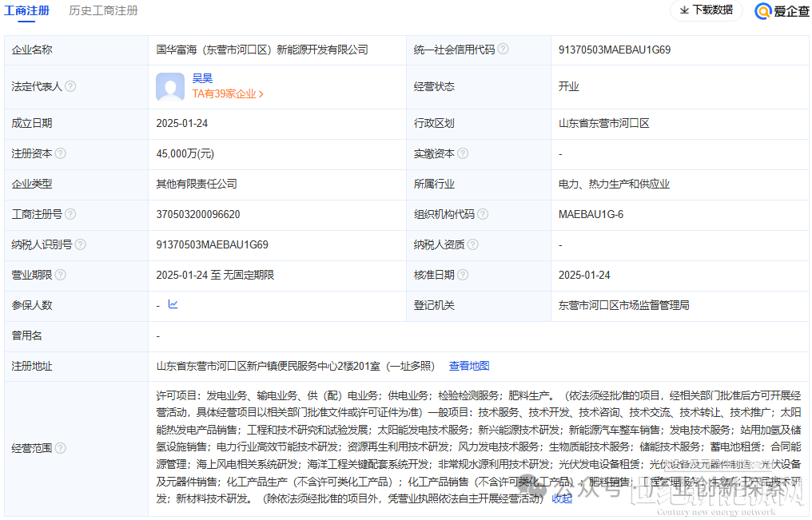Click the help icon beside 注册资本
This screenshot has height=520, width=812.
click(x=60, y=153)
